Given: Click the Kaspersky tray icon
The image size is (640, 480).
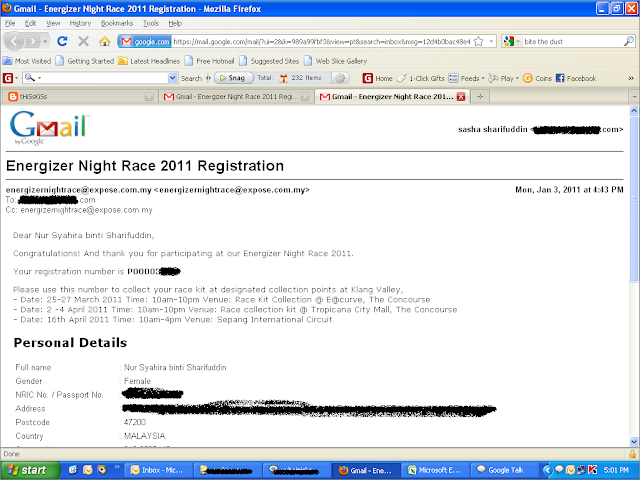Looking at the screenshot, I should pyautogui.click(x=593, y=470).
